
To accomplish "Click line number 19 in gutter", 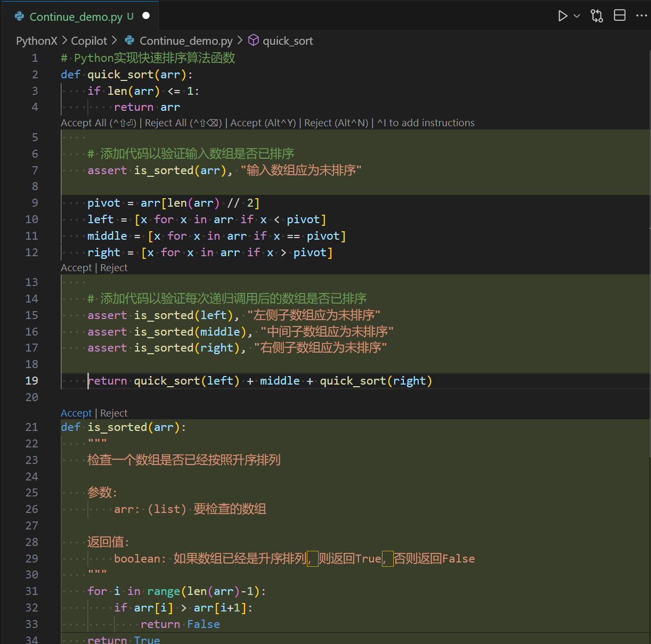I will coord(32,381).
